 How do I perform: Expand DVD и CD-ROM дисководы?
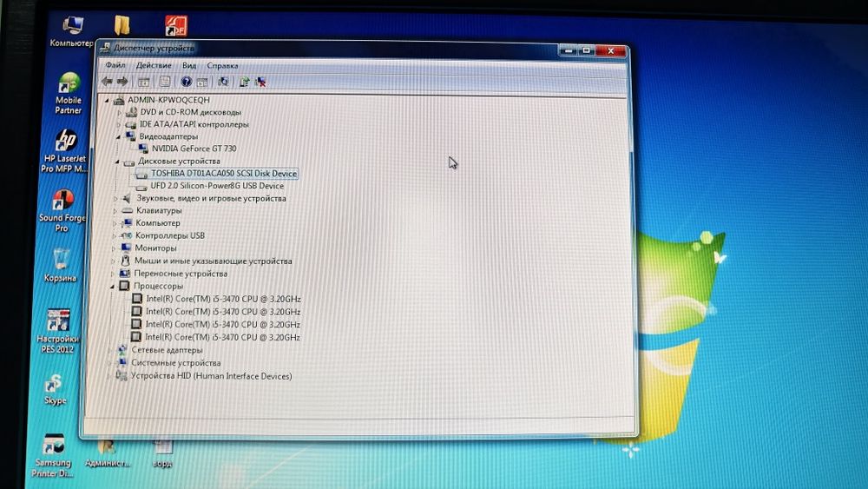119,112
